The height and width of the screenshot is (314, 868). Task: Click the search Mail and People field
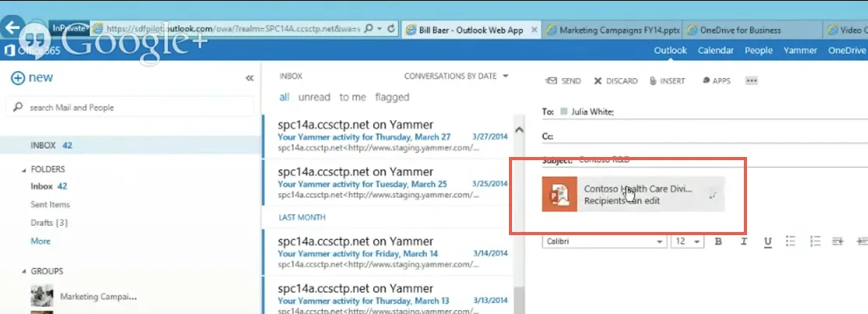click(x=130, y=108)
